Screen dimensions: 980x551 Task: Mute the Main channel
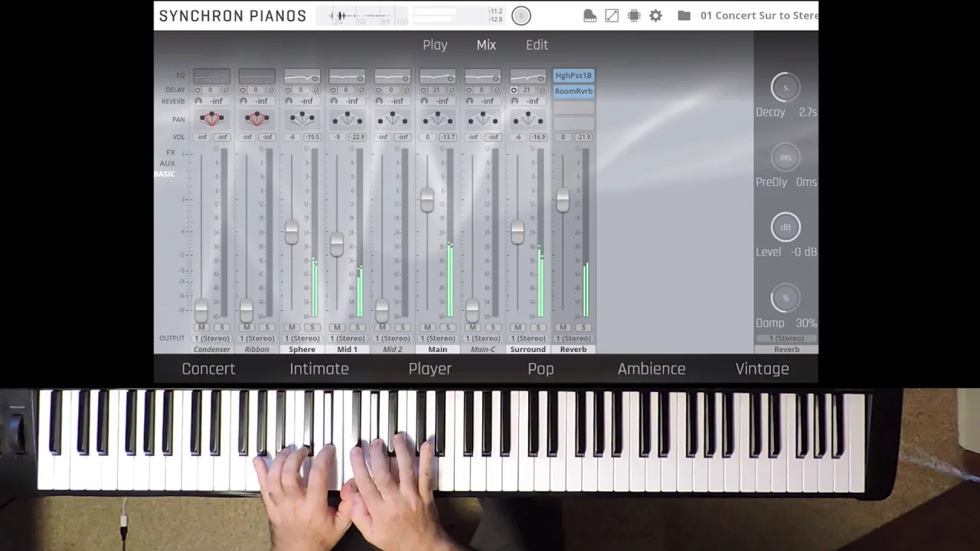click(427, 328)
